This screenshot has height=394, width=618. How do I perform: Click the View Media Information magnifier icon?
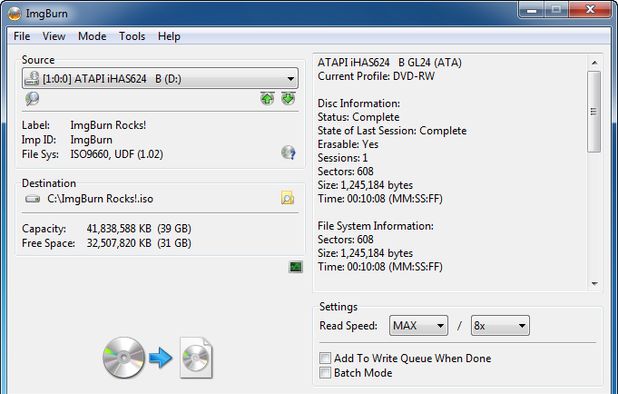point(32,98)
